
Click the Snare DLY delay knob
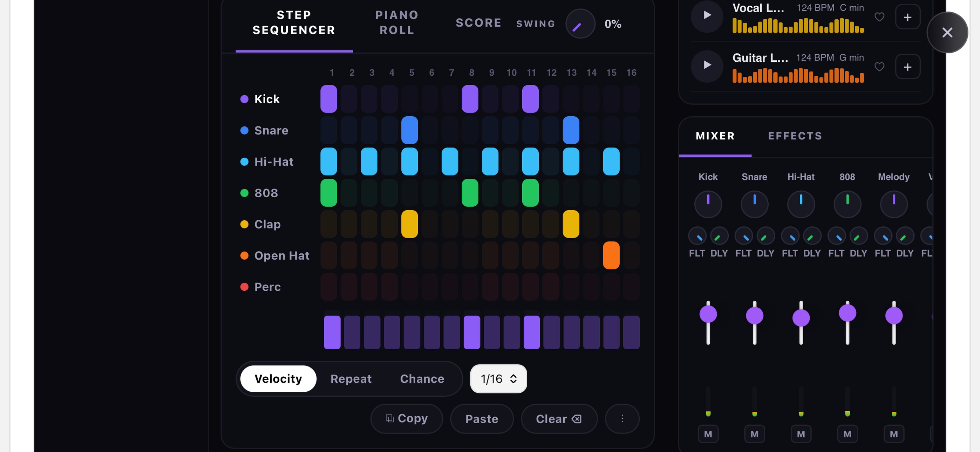(x=765, y=236)
